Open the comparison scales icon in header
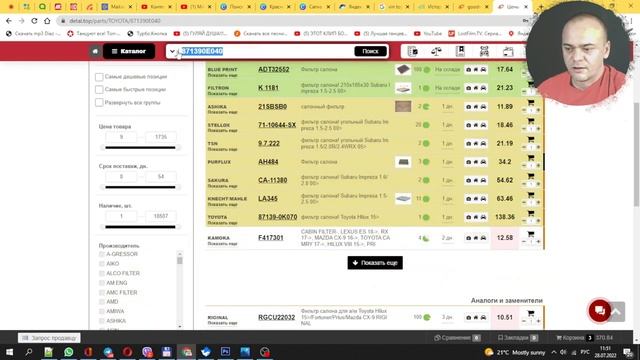This screenshot has height=360, width=640. [436, 51]
